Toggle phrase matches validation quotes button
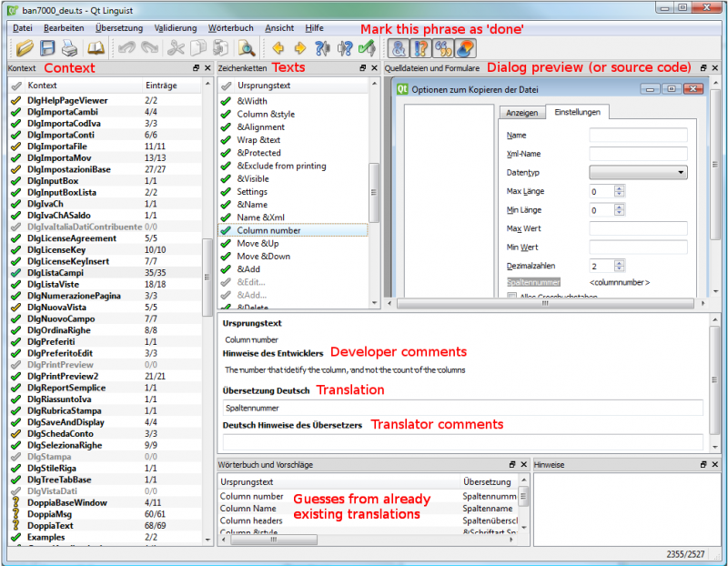728x566 pixels. 443,48
